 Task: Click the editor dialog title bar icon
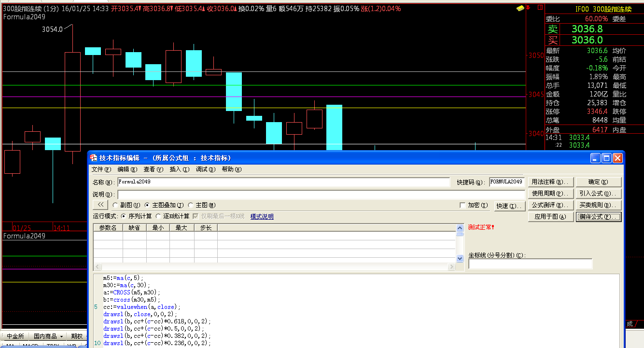coord(94,158)
